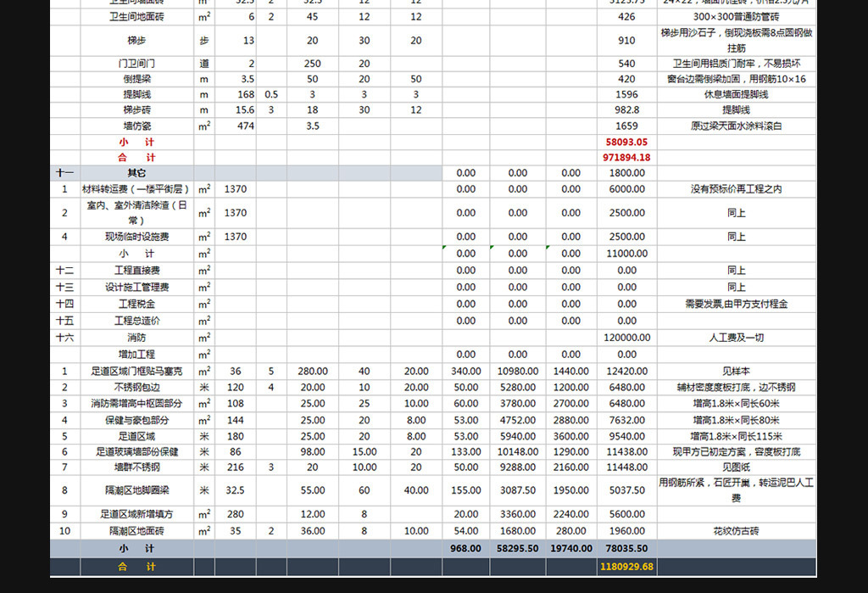Select the 见样本 remark cell

click(x=736, y=371)
